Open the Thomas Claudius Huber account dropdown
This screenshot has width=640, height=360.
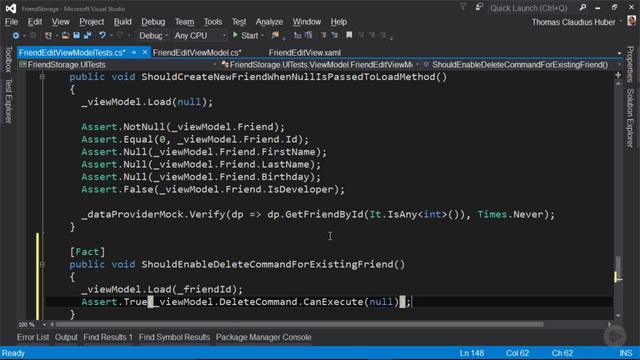[x=620, y=22]
